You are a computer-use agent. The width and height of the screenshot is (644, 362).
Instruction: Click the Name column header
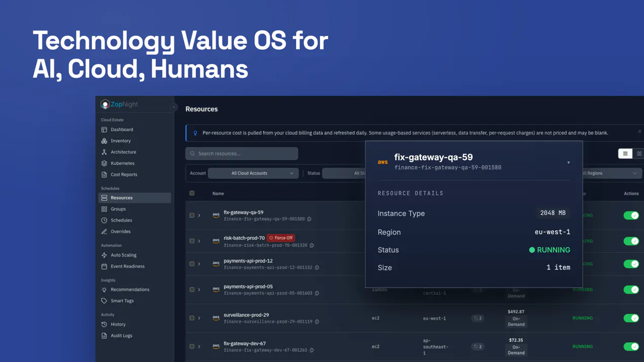(x=218, y=194)
